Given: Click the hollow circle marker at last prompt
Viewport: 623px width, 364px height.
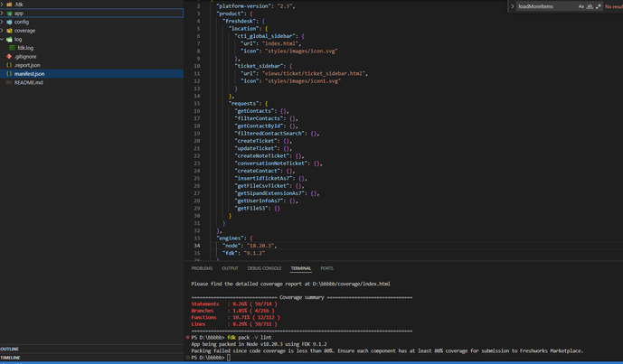Looking at the screenshot, I should tap(187, 358).
